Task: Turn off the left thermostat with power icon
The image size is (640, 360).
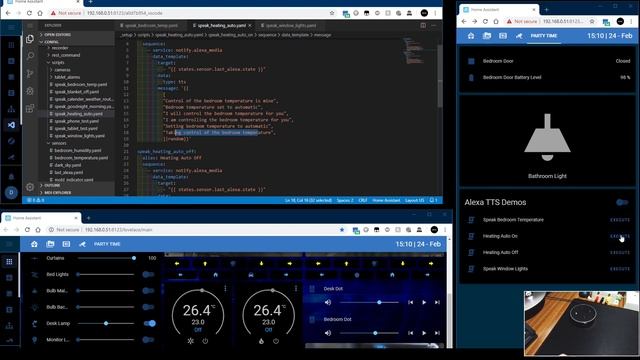Action: tap(205, 341)
